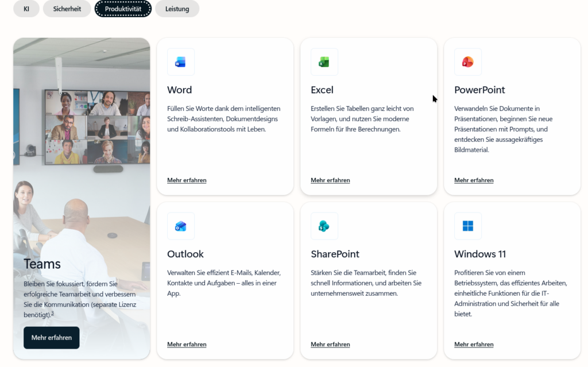This screenshot has width=588, height=367.
Task: Follow Mehr erfahren link under Excel
Action: [x=330, y=180]
